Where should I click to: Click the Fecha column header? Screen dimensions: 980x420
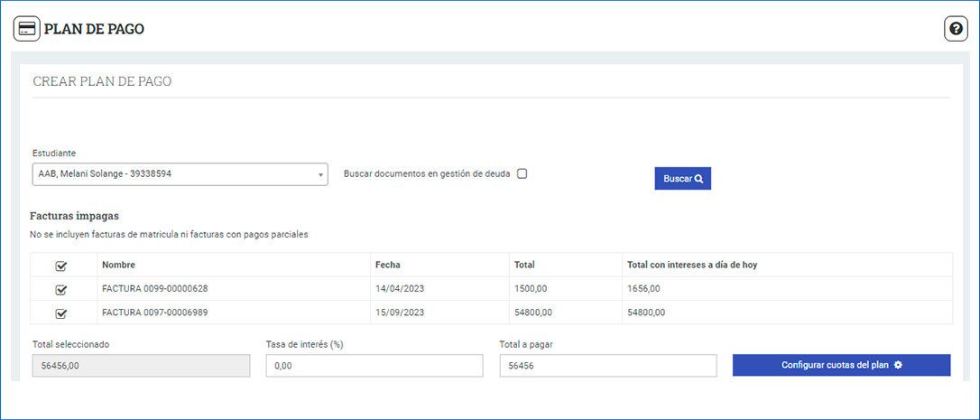[x=387, y=265]
